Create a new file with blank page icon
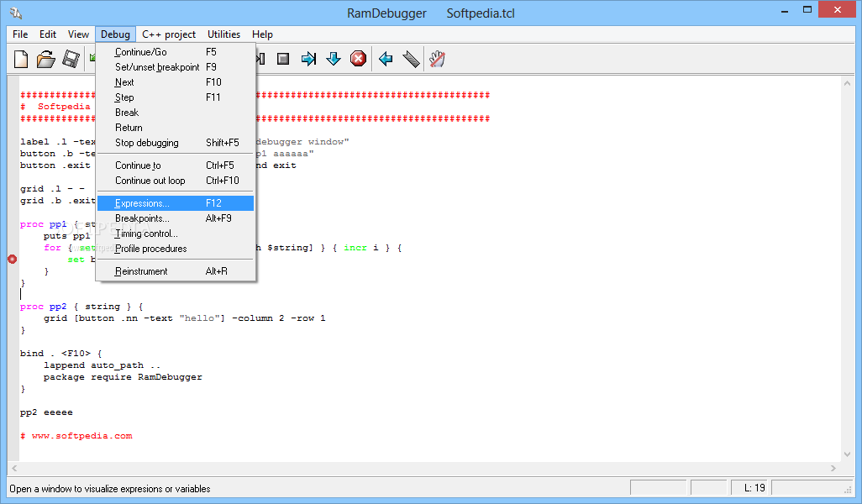This screenshot has width=862, height=504. pos(21,59)
